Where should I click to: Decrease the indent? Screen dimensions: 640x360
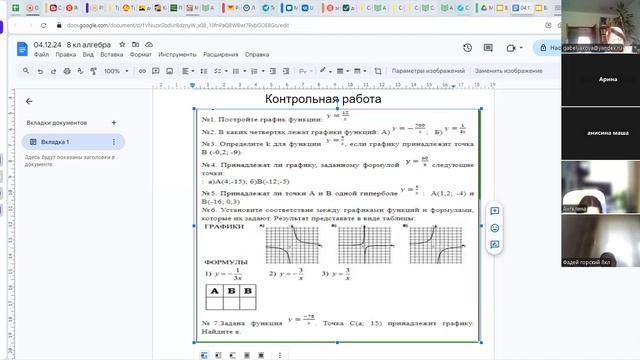273,71
